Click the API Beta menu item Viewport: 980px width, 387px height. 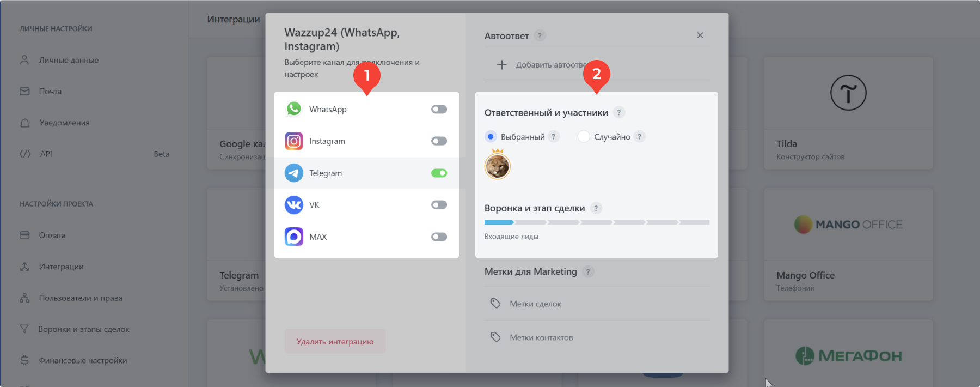click(94, 154)
